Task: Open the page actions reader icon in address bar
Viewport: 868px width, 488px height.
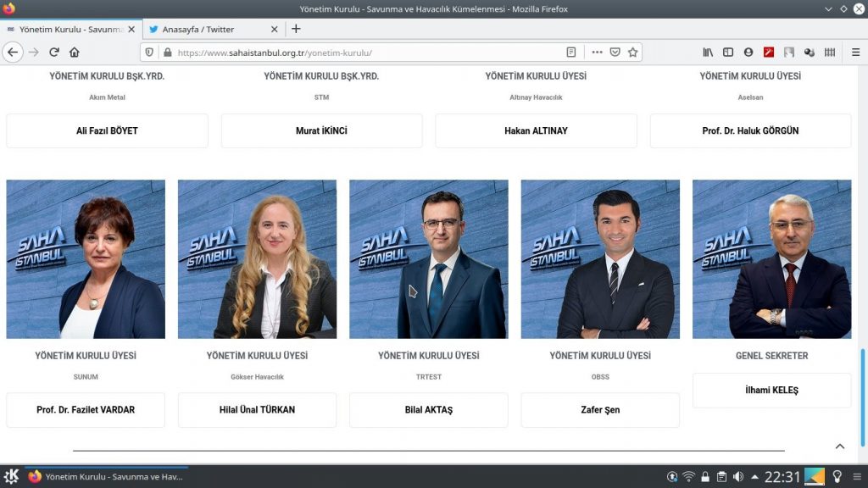Action: 571,51
